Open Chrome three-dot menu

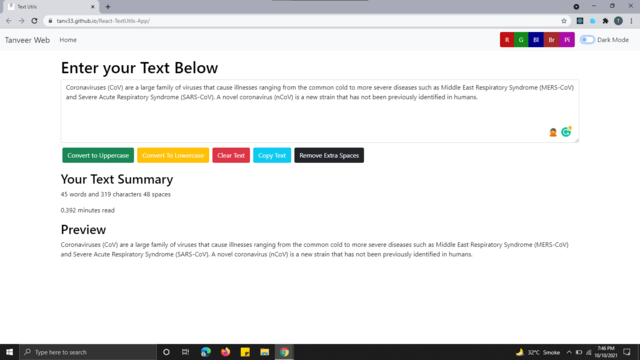(631, 21)
